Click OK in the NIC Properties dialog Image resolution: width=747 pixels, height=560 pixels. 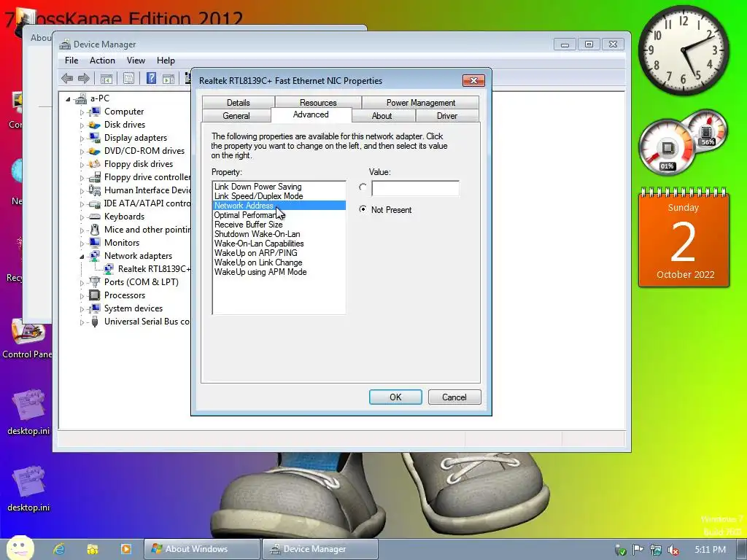pos(395,397)
